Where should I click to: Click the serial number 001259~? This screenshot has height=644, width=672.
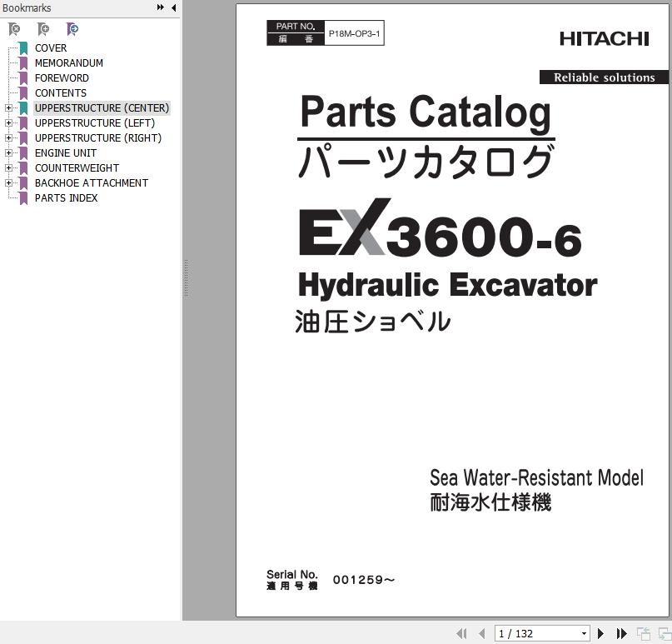[364, 580]
